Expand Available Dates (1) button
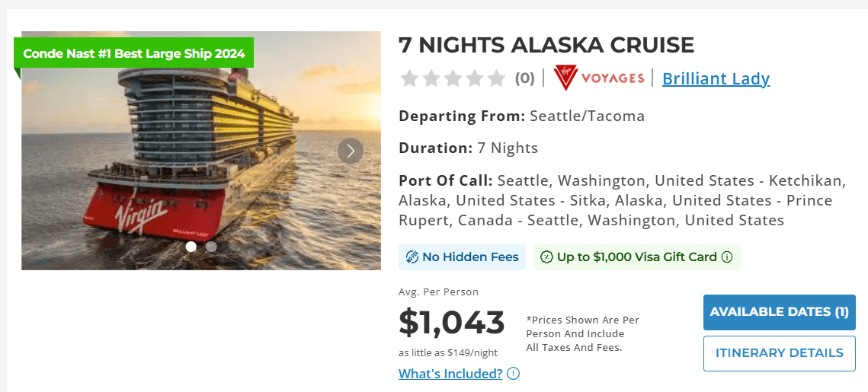Image resolution: width=868 pixels, height=392 pixels. (780, 312)
